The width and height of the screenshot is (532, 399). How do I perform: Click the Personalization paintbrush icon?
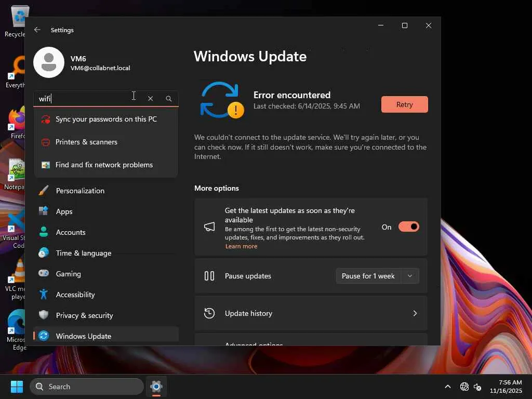coord(44,191)
